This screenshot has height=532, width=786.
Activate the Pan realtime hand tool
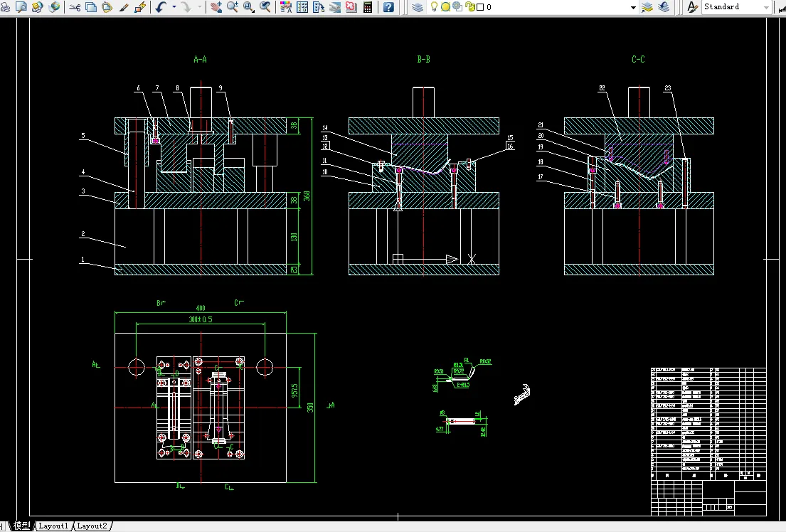coord(216,7)
